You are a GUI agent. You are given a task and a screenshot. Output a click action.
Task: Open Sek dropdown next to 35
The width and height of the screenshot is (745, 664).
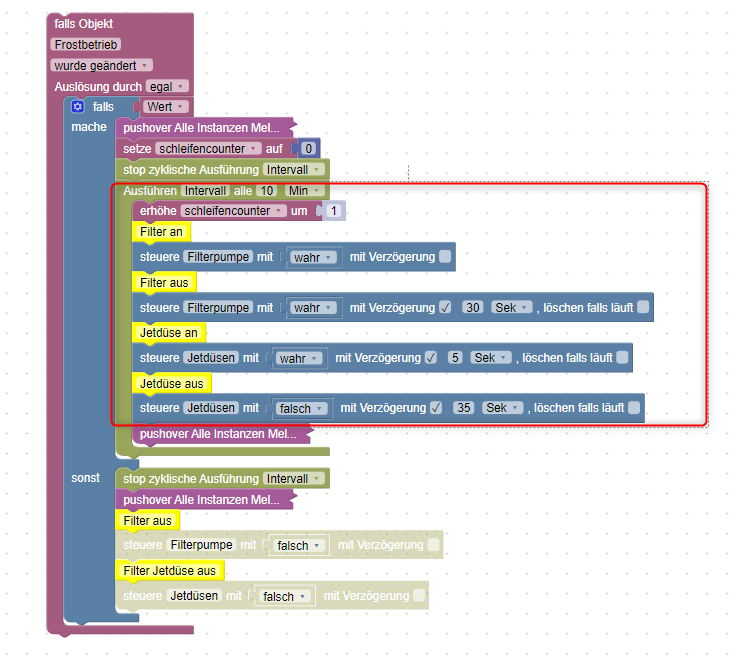pyautogui.click(x=503, y=408)
